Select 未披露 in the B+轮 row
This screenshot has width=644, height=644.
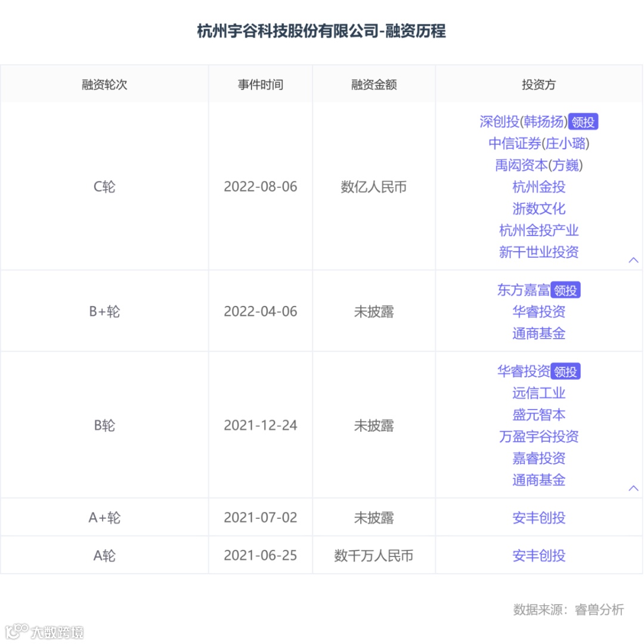[x=374, y=312]
